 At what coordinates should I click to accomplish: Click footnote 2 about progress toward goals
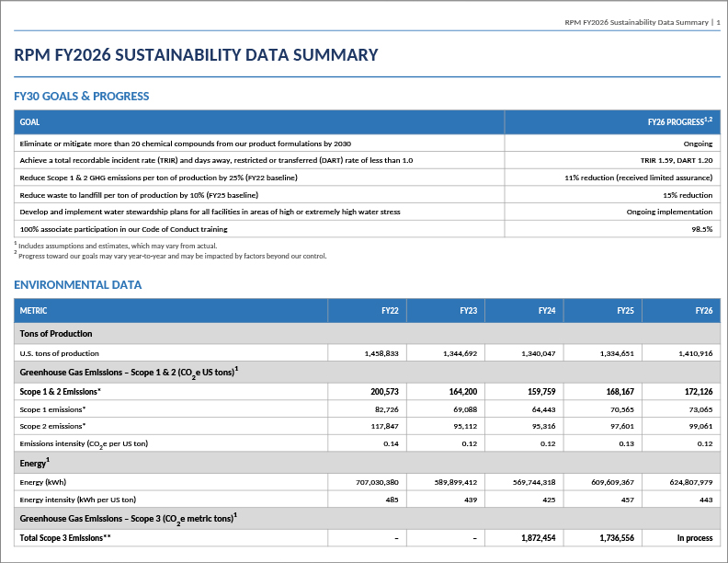170,256
